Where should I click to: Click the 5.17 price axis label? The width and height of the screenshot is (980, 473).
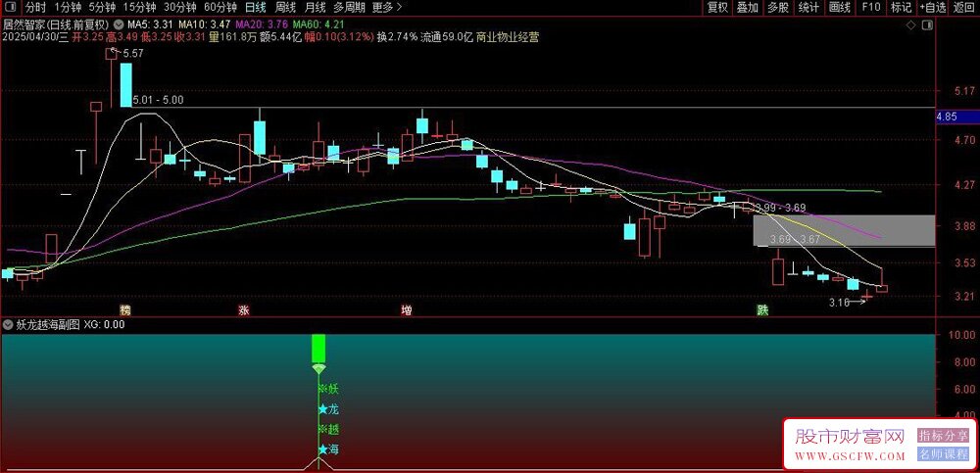tap(965, 91)
